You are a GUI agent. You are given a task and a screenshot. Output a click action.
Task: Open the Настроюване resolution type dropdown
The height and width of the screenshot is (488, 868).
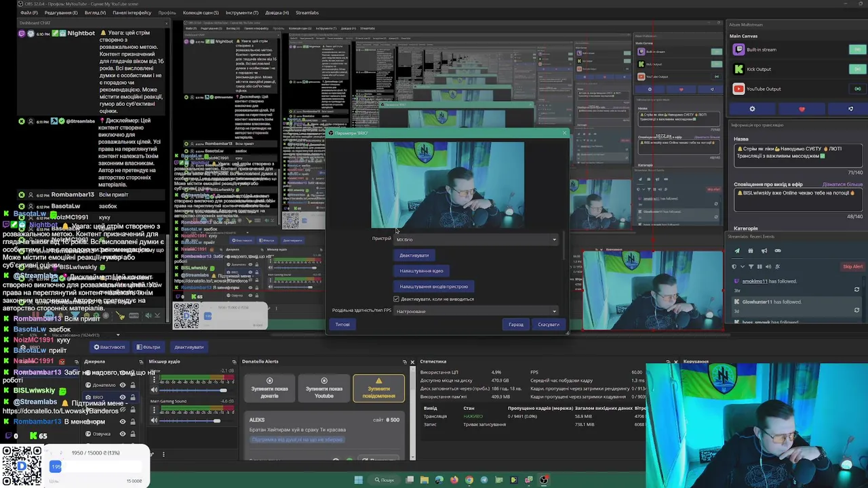coord(476,311)
